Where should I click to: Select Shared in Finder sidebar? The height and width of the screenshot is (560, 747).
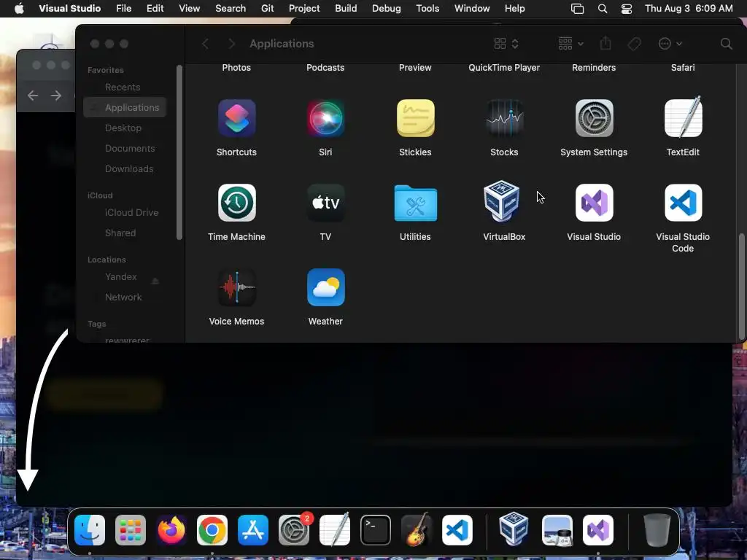pyautogui.click(x=125, y=233)
